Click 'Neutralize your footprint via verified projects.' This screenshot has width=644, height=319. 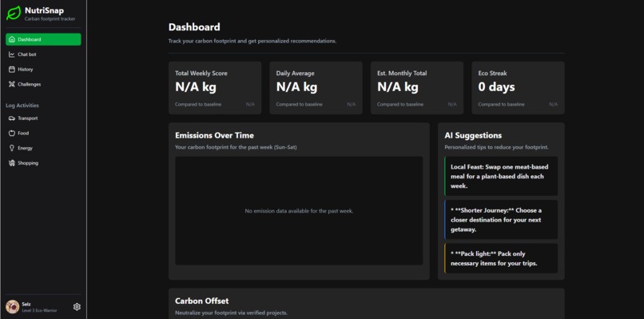231,313
